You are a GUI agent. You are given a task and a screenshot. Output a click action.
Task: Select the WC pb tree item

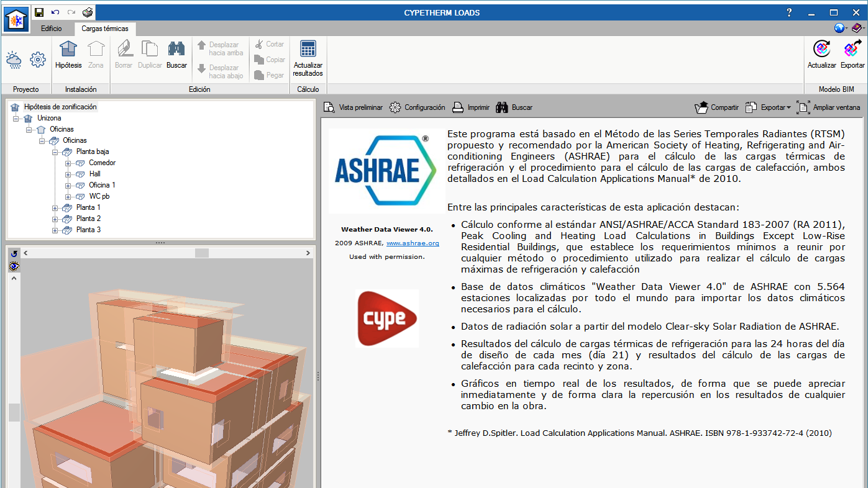(99, 196)
